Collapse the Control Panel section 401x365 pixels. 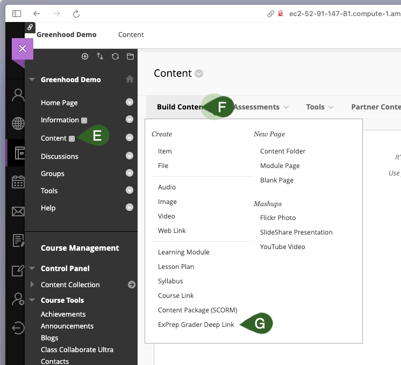[x=32, y=268]
